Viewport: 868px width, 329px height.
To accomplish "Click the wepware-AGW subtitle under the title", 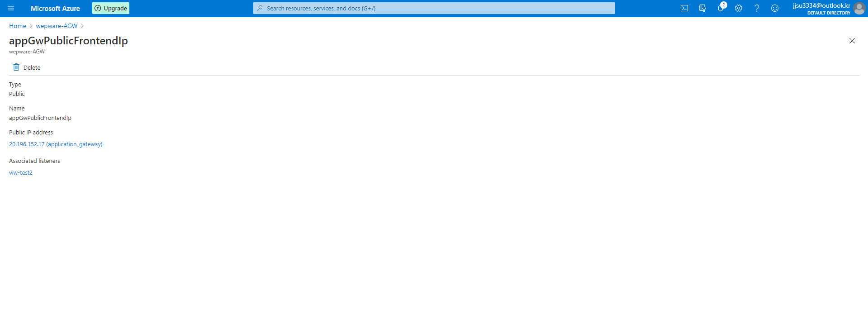I will 27,52.
